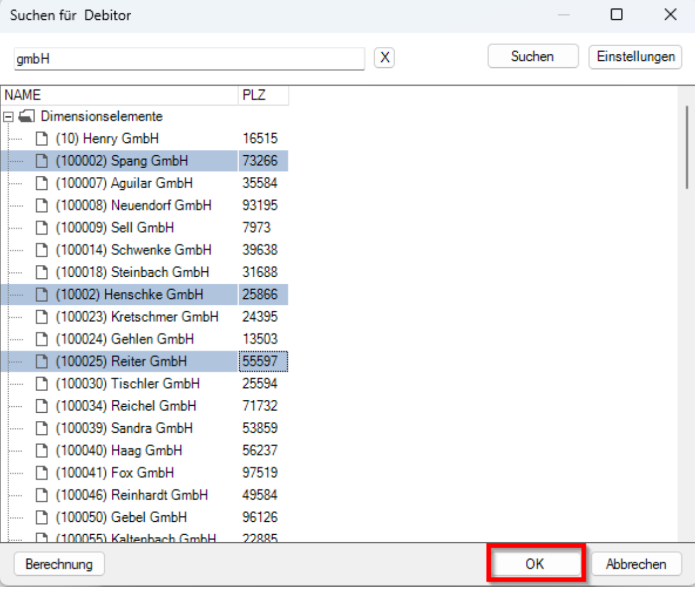Collapse the Dimensionselemente tree node
The image size is (700, 589).
8,116
